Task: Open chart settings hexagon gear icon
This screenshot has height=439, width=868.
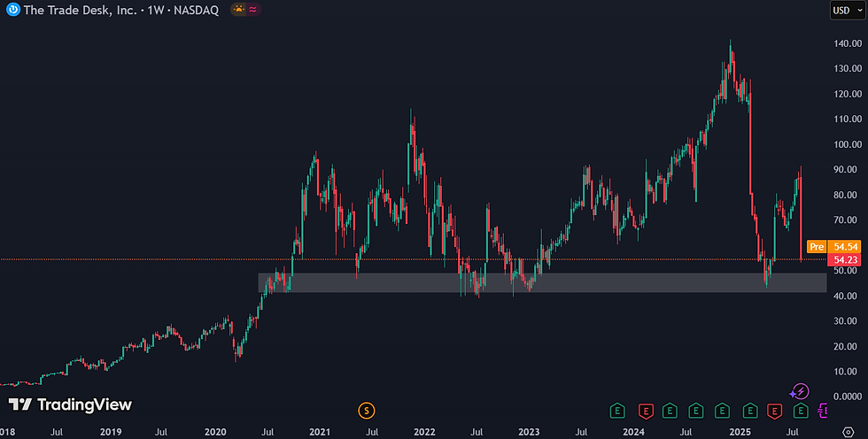Action: click(849, 432)
